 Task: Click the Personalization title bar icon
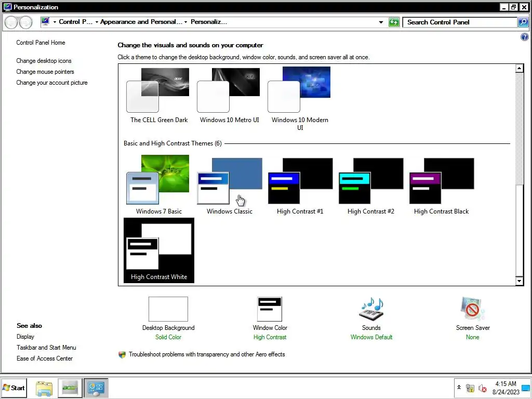click(7, 7)
